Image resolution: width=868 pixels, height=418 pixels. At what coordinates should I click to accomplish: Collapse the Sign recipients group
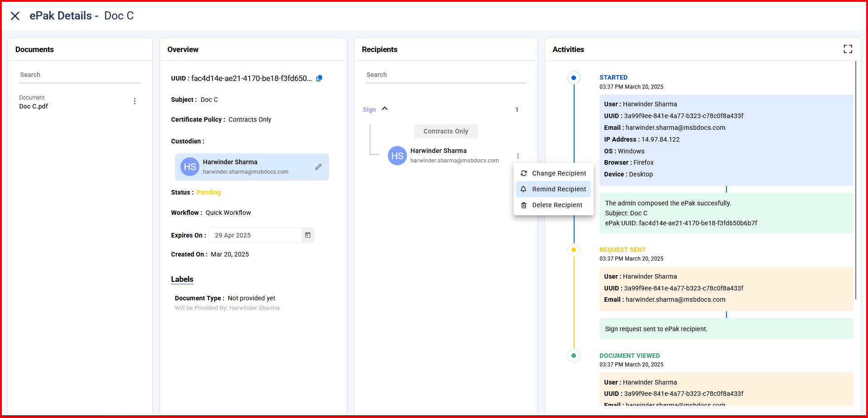(x=385, y=109)
